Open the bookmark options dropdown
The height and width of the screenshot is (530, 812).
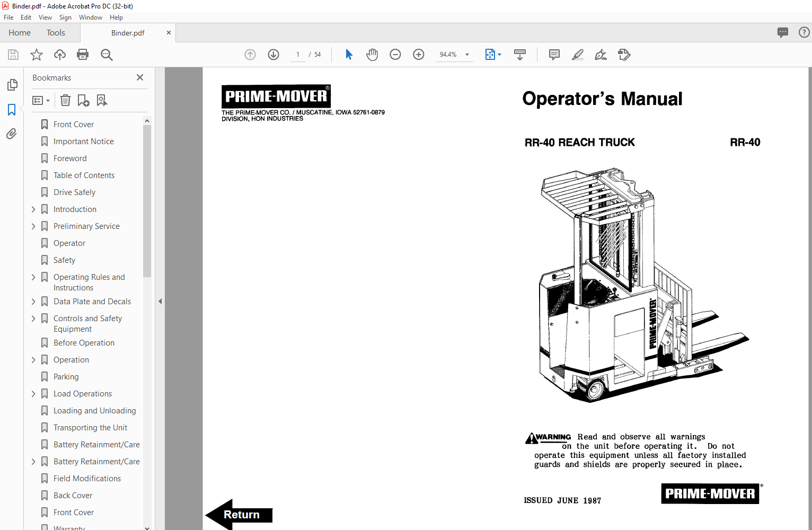pos(41,100)
